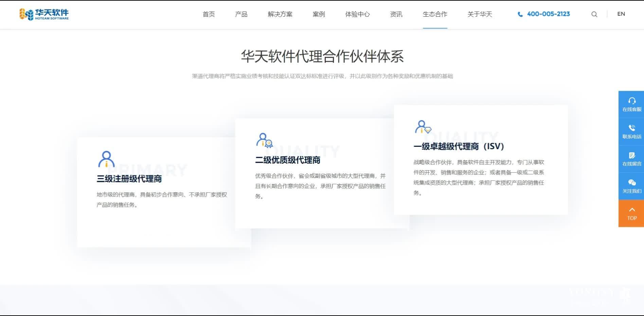Click the 二级优质级代理商 badge person icon
The height and width of the screenshot is (316, 644).
point(265,140)
